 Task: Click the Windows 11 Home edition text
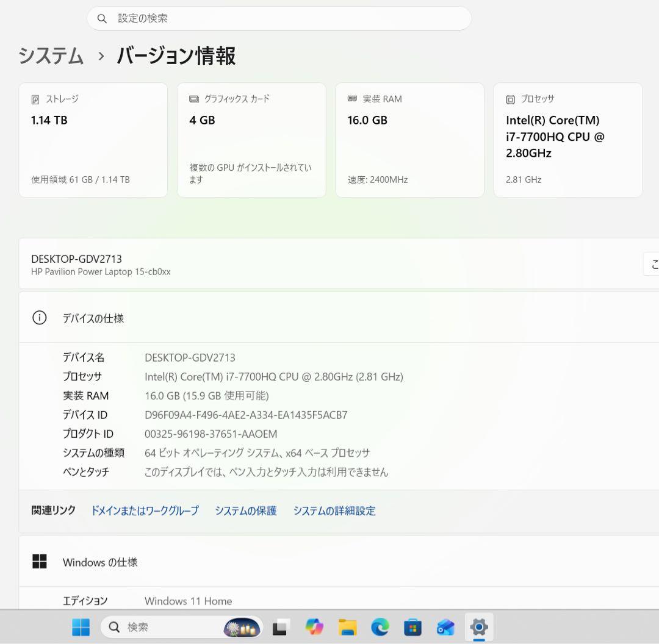(x=189, y=601)
